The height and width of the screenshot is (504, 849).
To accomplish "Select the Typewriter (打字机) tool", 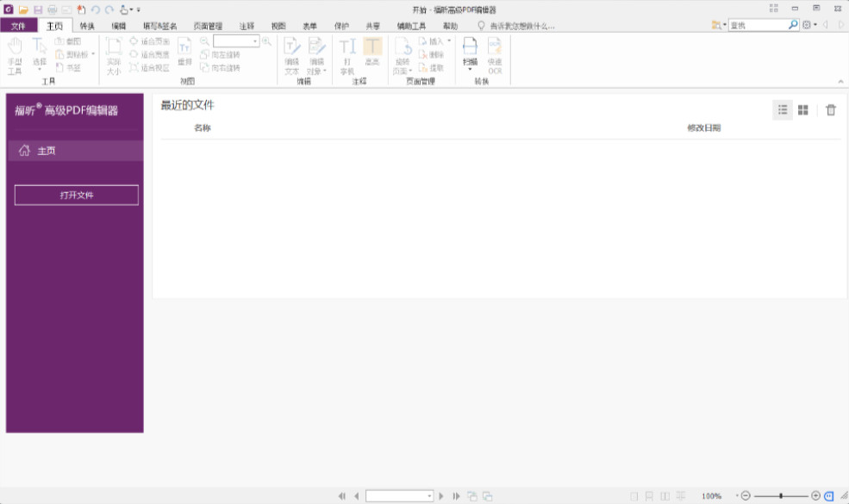I will 347,56.
